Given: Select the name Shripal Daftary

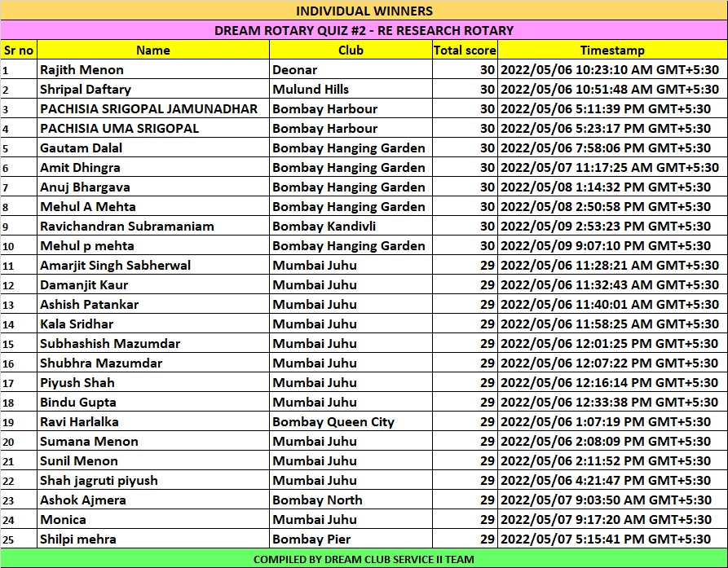Looking at the screenshot, I should [x=86, y=89].
